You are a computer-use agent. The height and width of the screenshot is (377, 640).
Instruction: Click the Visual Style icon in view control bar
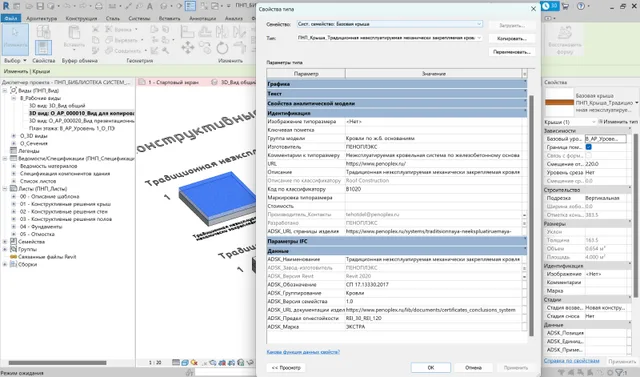click(x=185, y=362)
